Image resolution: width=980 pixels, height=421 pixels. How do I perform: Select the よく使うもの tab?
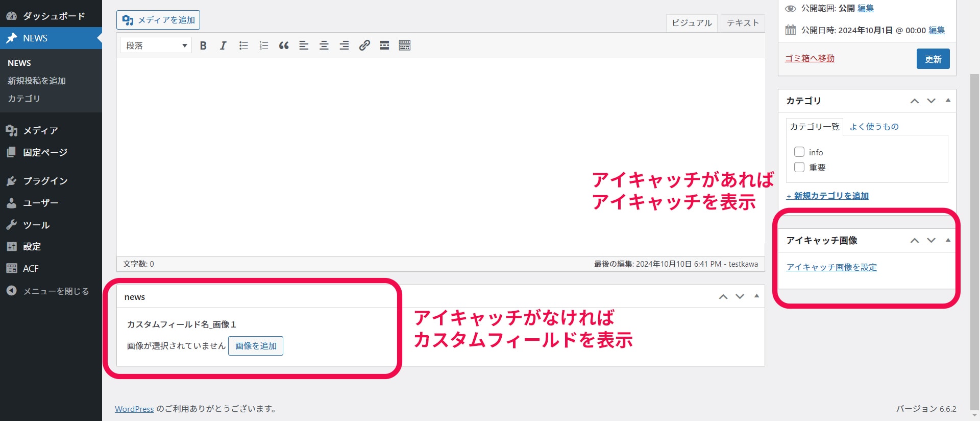874,127
